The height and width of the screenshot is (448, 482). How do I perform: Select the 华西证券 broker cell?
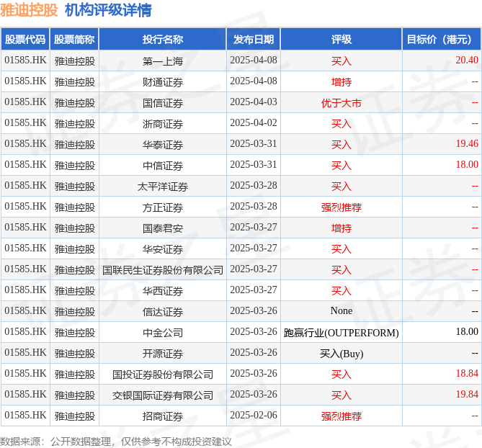tap(163, 291)
